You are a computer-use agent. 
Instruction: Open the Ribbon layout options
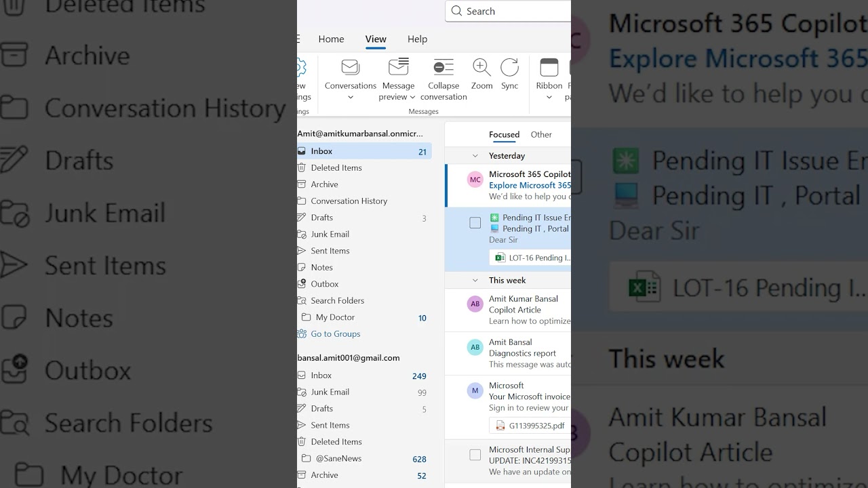pyautogui.click(x=549, y=79)
